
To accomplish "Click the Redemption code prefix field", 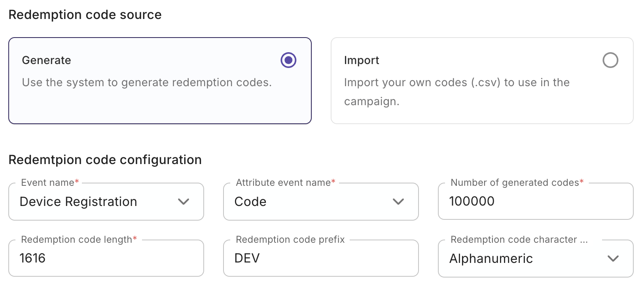I will (320, 258).
